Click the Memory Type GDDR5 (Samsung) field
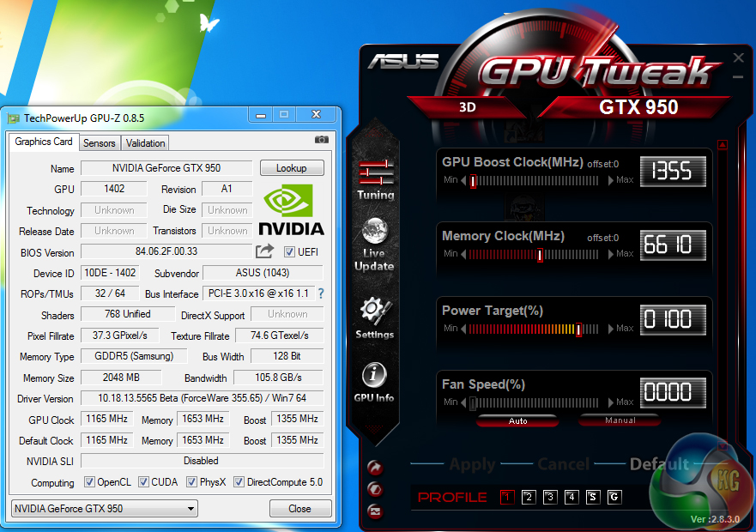 [x=134, y=356]
